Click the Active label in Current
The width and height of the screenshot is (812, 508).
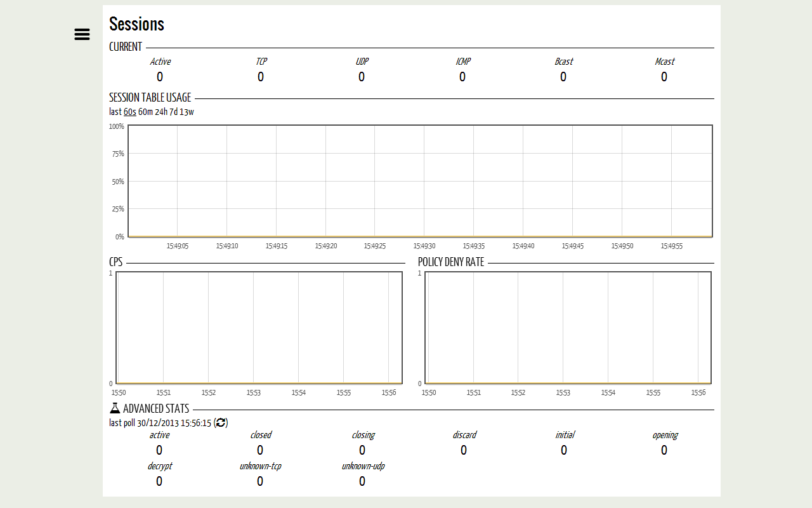coord(160,62)
